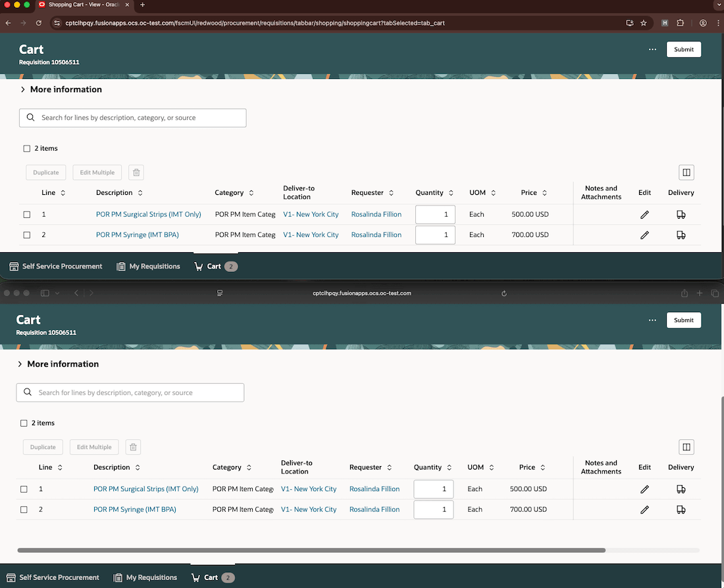Open POR PM Syringe link in Safari
The height and width of the screenshot is (588, 724).
coord(134,510)
